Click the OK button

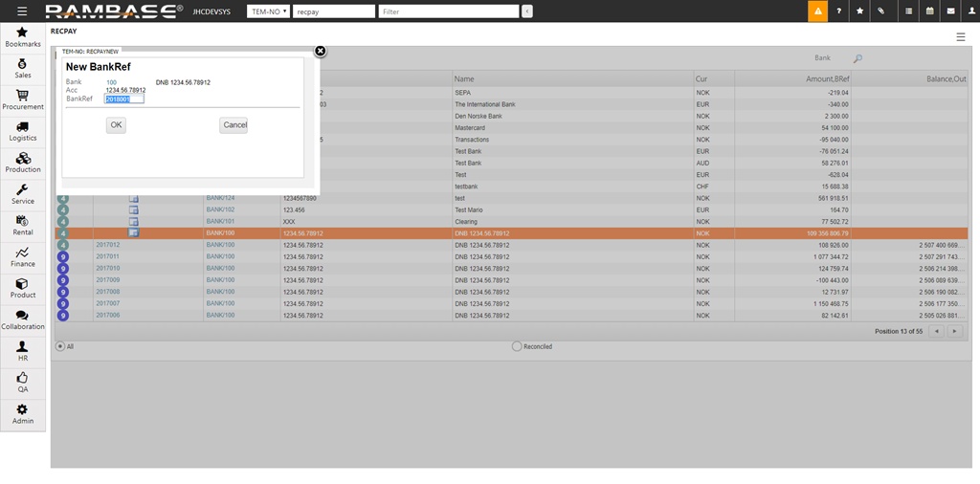(116, 125)
